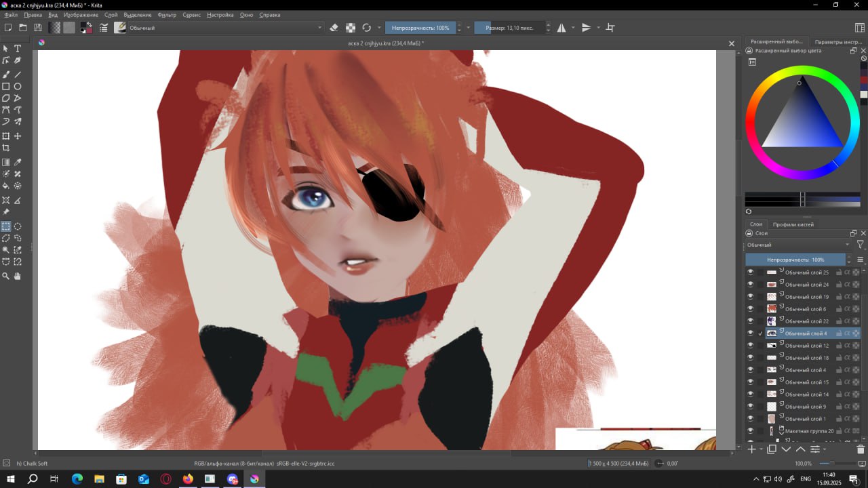This screenshot has height=488, width=868.
Task: Hide layer 'Обычный слой 12'
Action: (x=750, y=346)
